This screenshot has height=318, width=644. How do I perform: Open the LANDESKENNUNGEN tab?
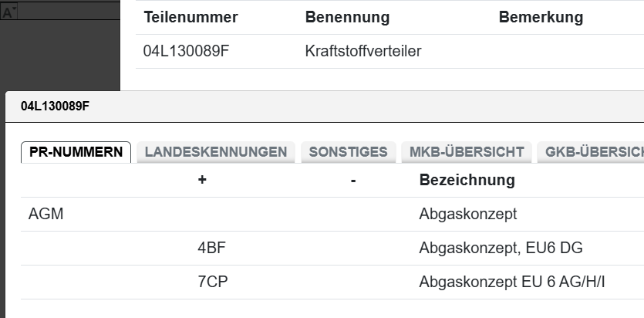(215, 152)
